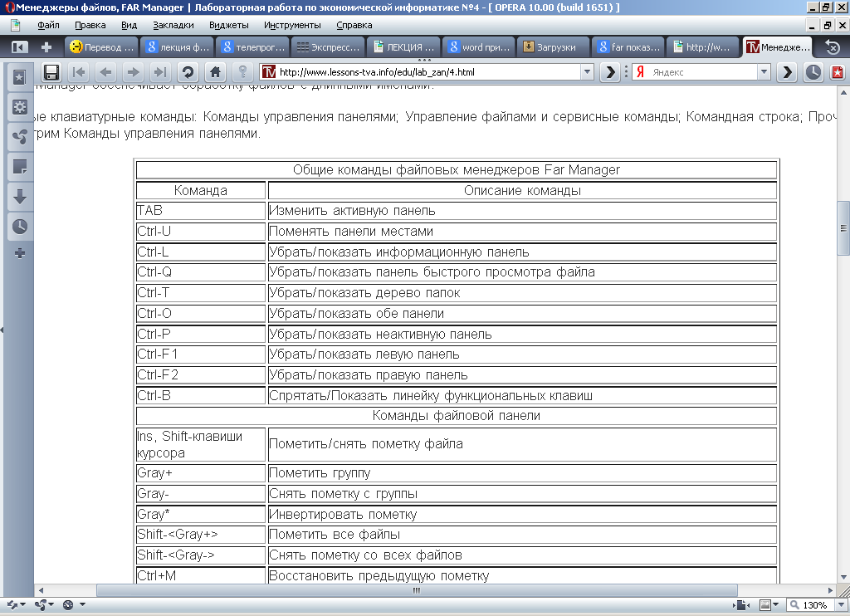Viewport: 850px width, 616px height.
Task: Open a new tab with the plus button
Action: pos(46,47)
